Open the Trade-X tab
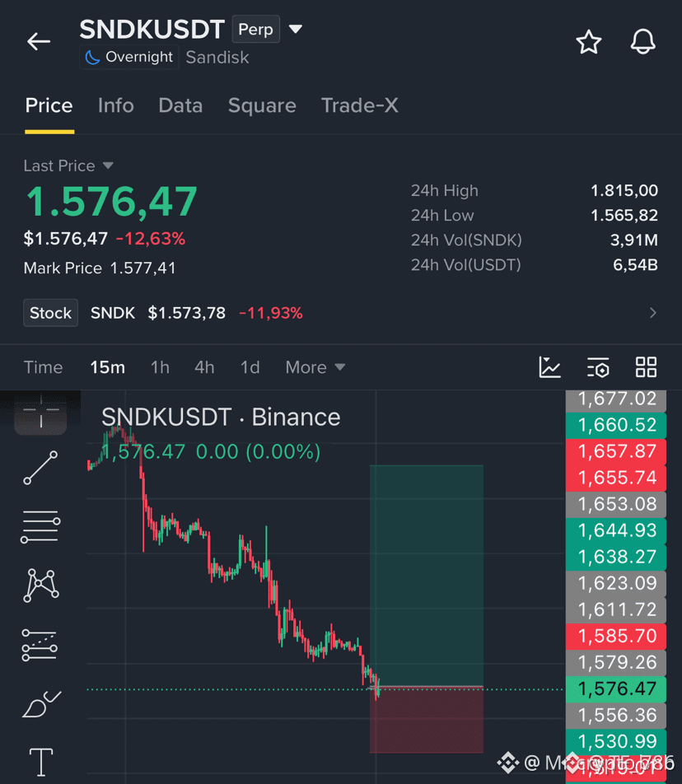This screenshot has height=784, width=682. click(359, 105)
